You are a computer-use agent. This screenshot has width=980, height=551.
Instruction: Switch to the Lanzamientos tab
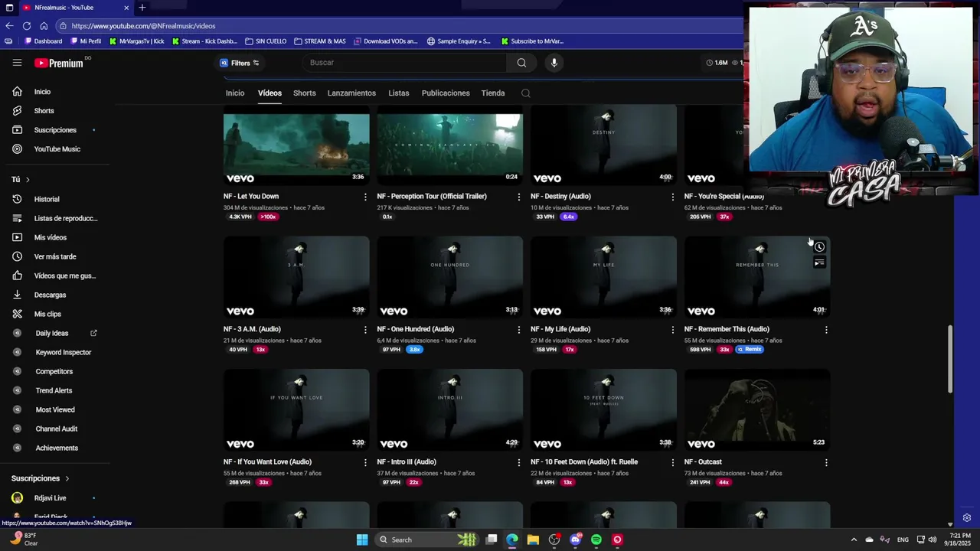[x=351, y=93]
